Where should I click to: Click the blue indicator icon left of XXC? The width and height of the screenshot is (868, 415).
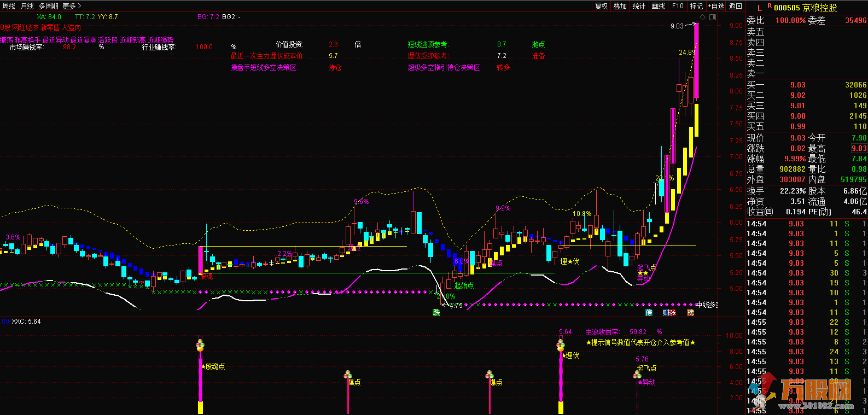click(4, 322)
